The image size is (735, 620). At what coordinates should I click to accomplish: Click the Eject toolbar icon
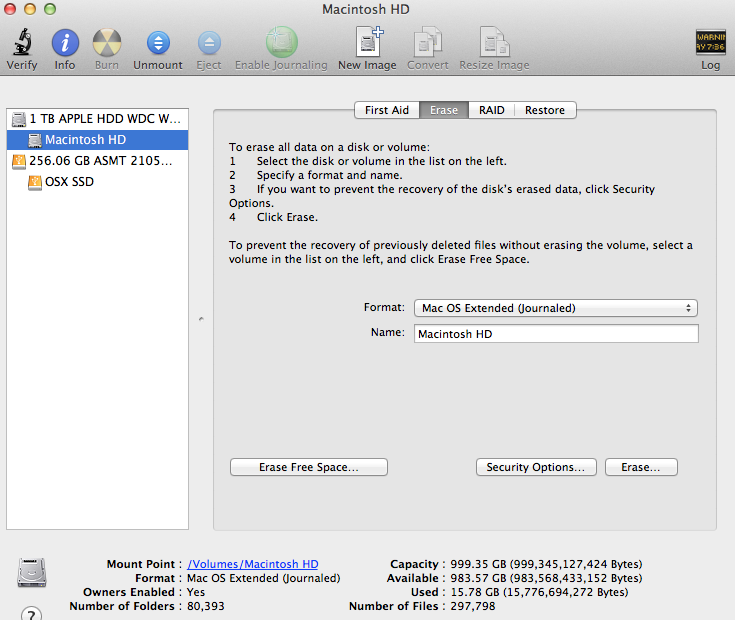209,43
